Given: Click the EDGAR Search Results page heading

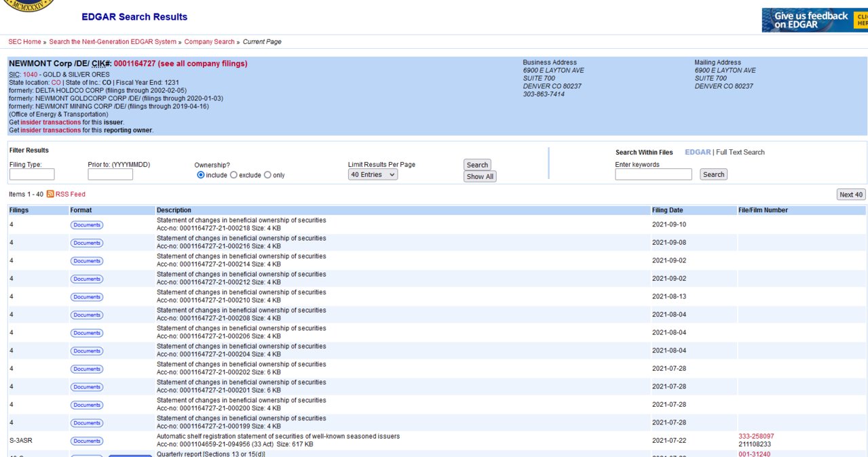Looking at the screenshot, I should click(134, 17).
